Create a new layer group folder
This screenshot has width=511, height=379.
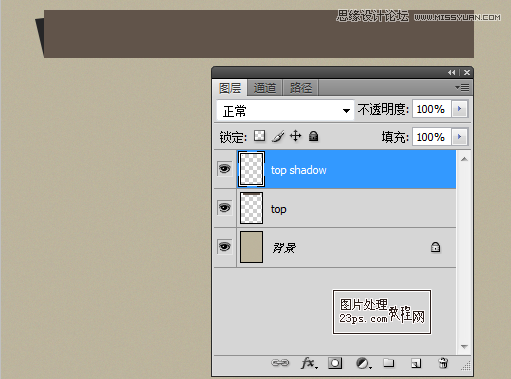click(389, 363)
